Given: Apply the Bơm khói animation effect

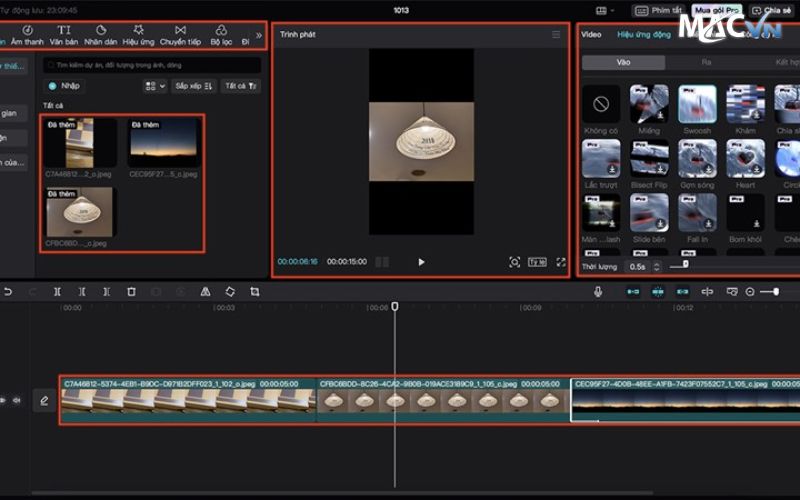Looking at the screenshot, I should click(x=745, y=213).
